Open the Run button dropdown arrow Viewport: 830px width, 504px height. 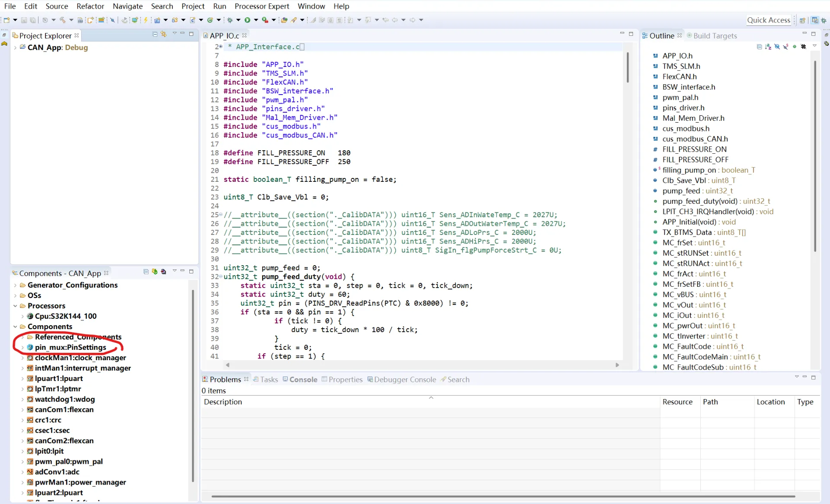[x=256, y=20]
